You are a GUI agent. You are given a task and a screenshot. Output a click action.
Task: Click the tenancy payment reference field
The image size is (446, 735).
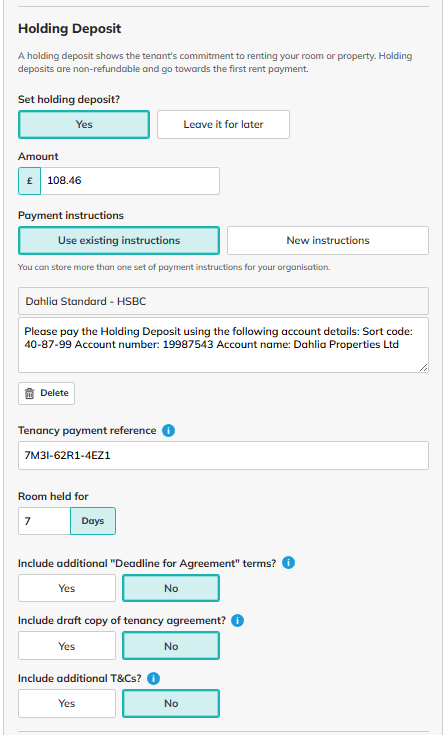point(223,455)
